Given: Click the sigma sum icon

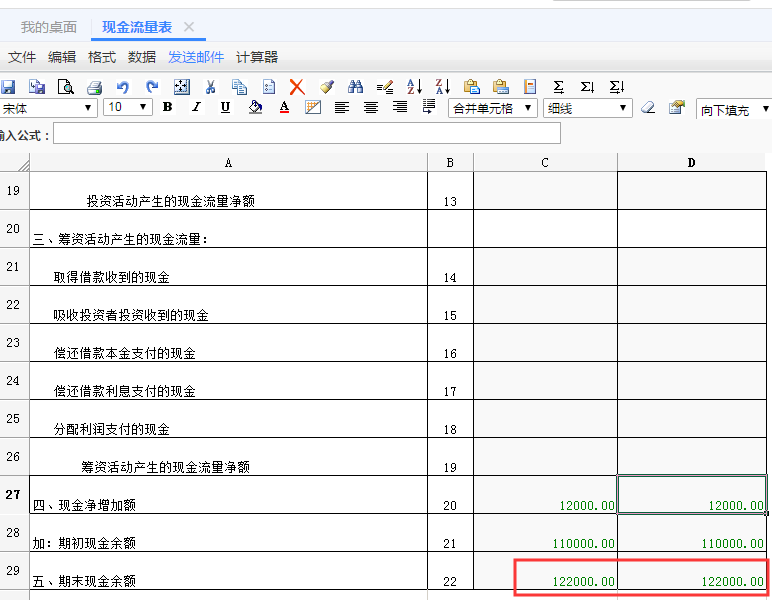Looking at the screenshot, I should coord(559,87).
